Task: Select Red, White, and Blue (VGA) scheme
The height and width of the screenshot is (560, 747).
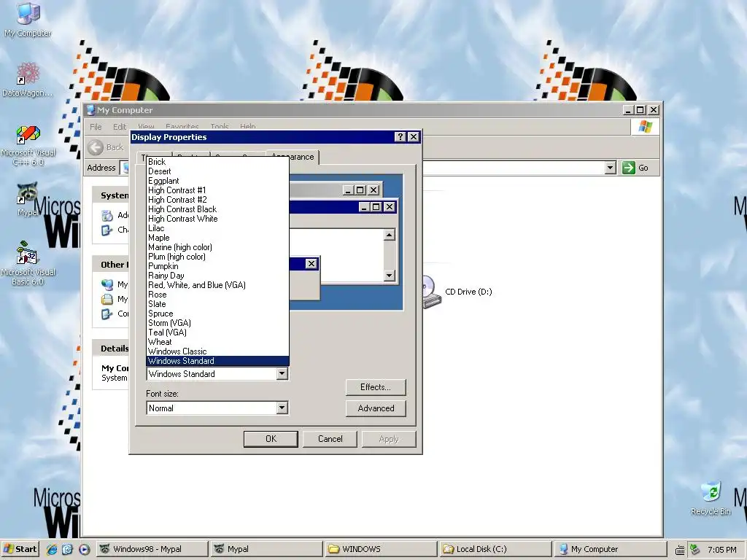Action: point(217,285)
